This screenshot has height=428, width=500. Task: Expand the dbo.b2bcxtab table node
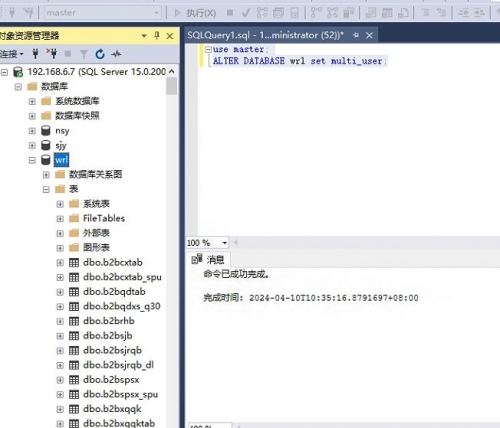click(x=60, y=263)
